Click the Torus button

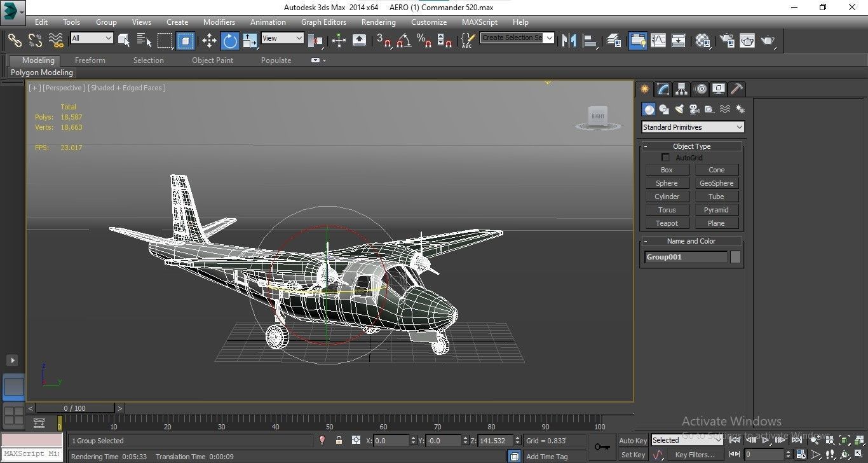[667, 210]
